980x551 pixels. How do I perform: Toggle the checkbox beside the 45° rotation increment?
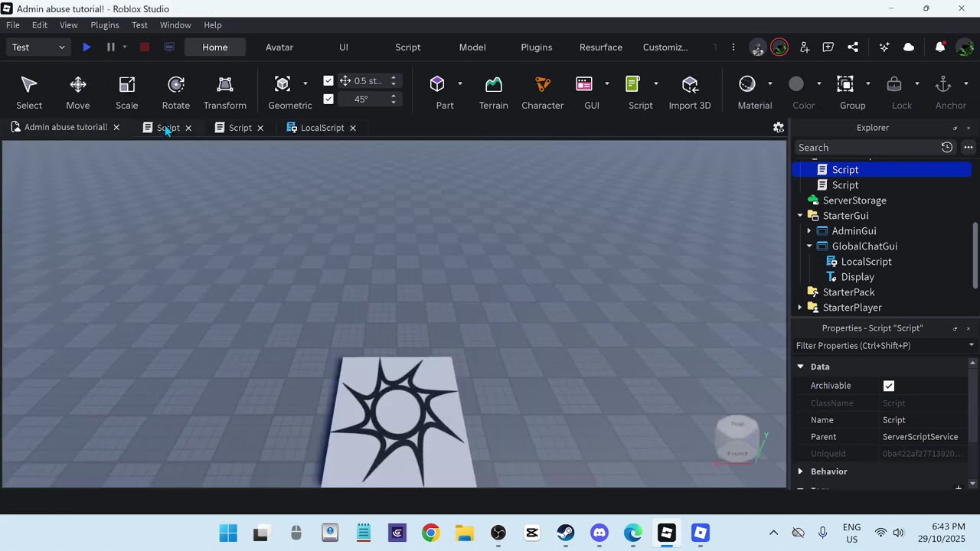pyautogui.click(x=328, y=99)
